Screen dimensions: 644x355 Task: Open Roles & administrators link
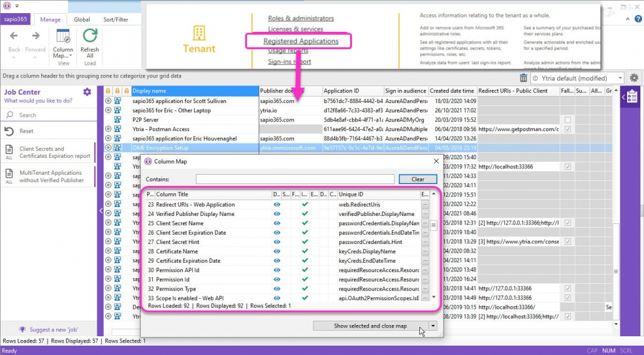301,19
